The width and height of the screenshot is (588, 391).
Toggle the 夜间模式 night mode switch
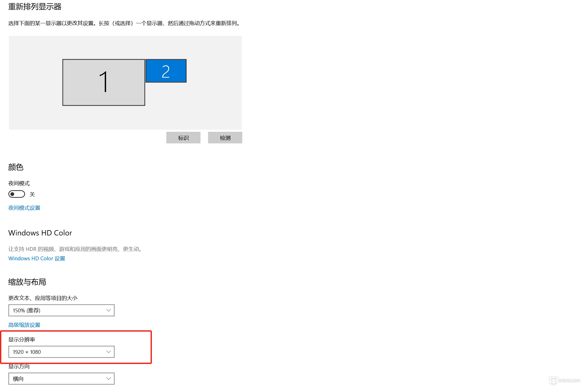17,194
